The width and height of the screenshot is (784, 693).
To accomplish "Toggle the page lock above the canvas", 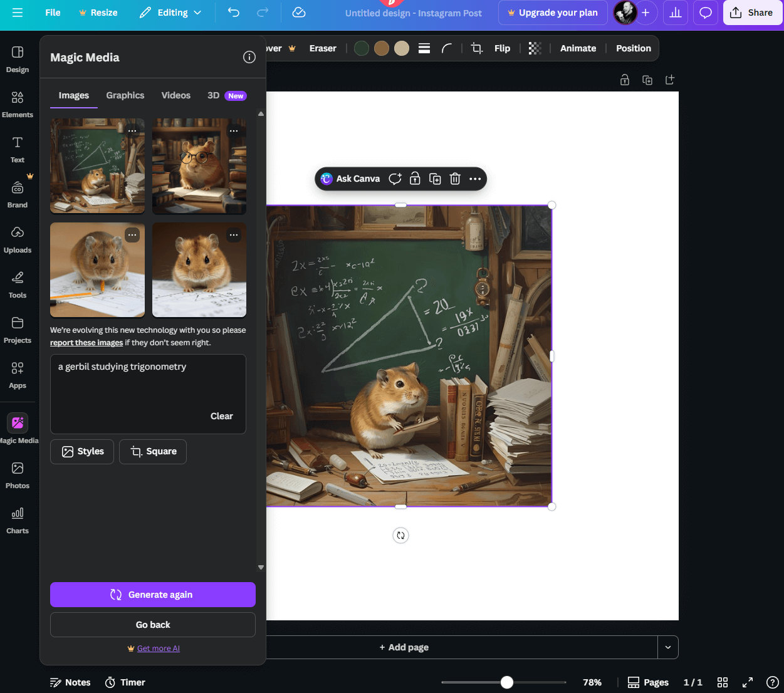I will coord(624,80).
